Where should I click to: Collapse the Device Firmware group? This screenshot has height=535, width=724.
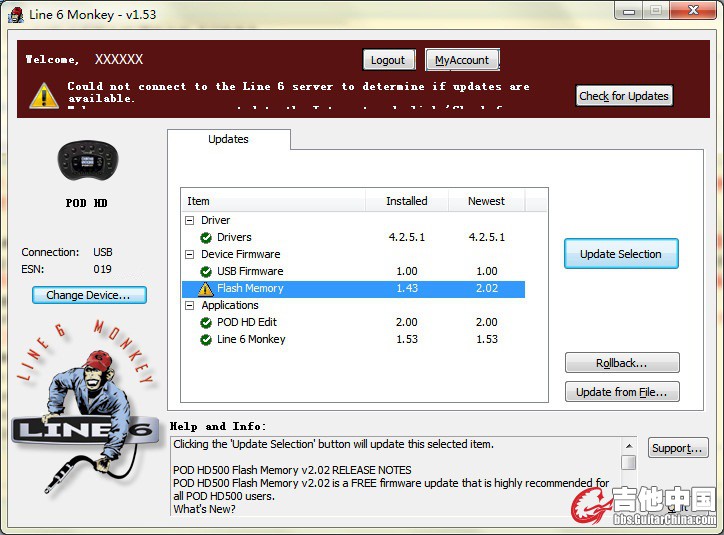pyautogui.click(x=189, y=254)
